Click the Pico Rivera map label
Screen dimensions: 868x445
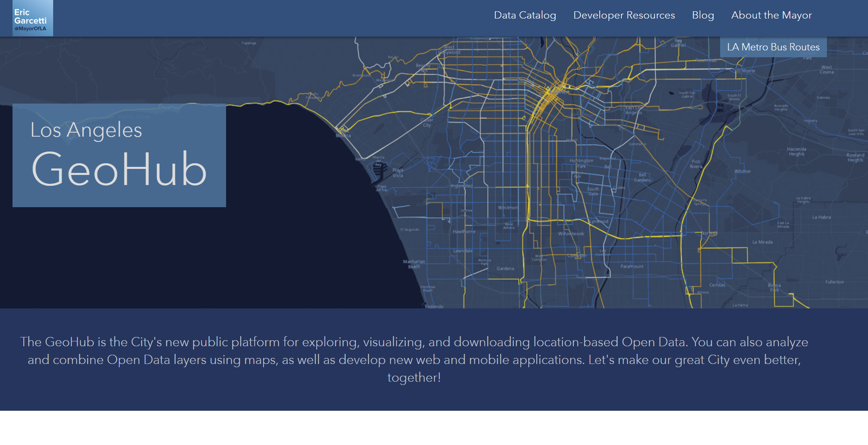click(696, 164)
